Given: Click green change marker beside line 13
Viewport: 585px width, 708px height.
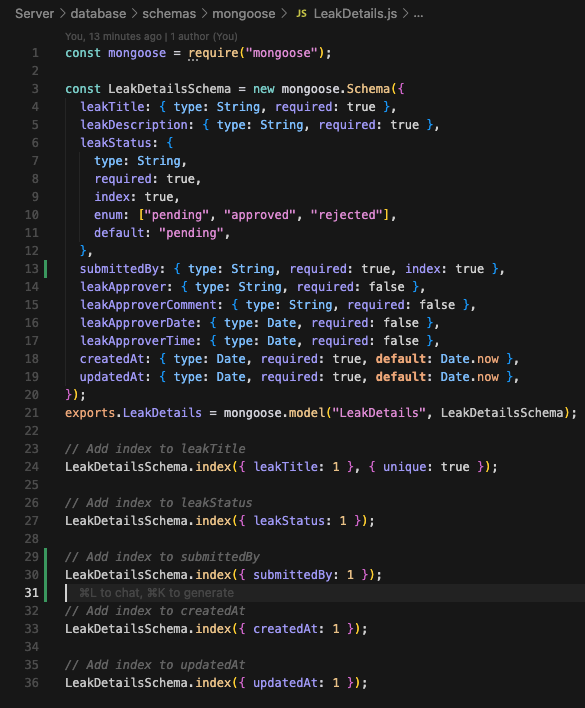Looking at the screenshot, I should 46,269.
